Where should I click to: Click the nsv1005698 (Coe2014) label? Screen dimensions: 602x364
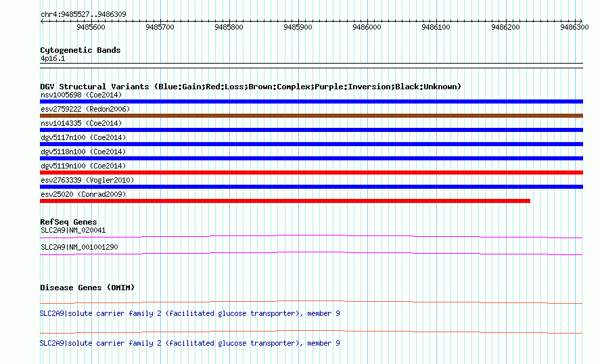point(81,95)
